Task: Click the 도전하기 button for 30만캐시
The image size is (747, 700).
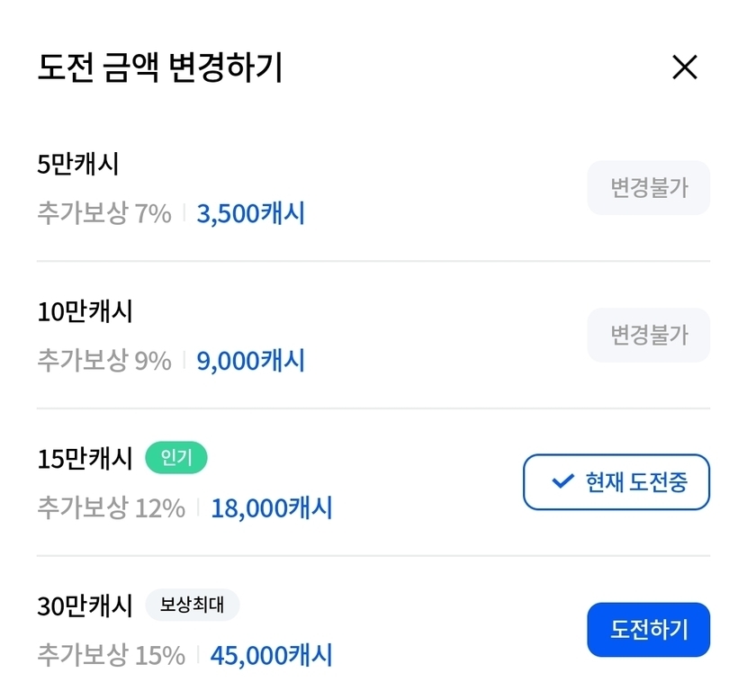Action: point(648,630)
